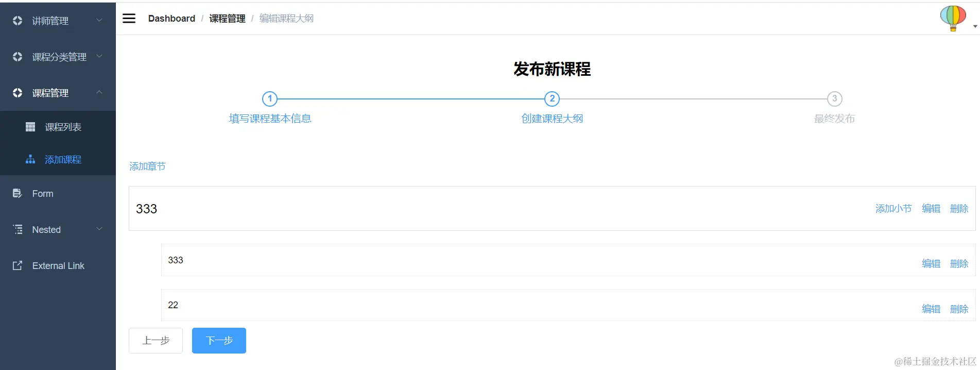
Task: Open the Nested menu label
Action: tap(46, 230)
